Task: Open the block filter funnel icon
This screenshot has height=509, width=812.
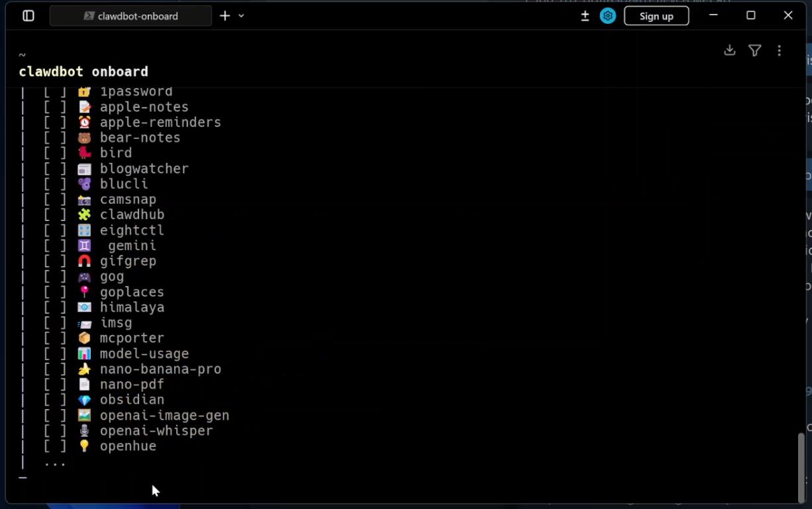Action: (x=754, y=50)
